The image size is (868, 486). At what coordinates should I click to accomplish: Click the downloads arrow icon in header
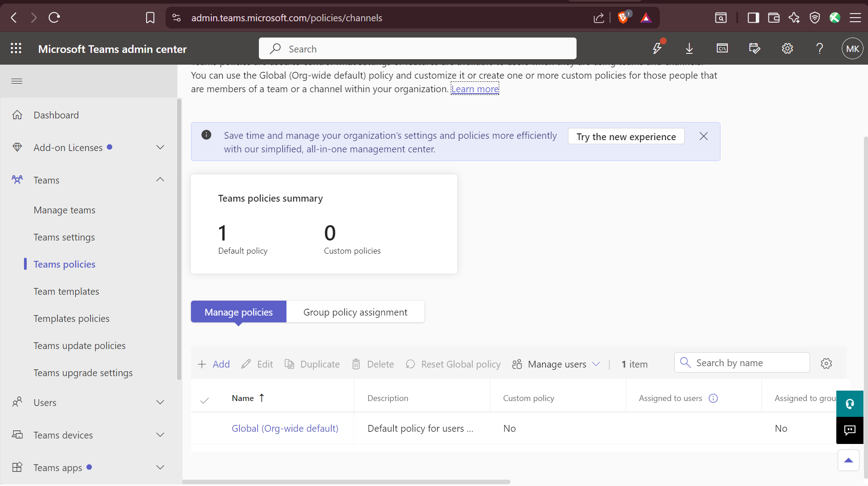[689, 48]
